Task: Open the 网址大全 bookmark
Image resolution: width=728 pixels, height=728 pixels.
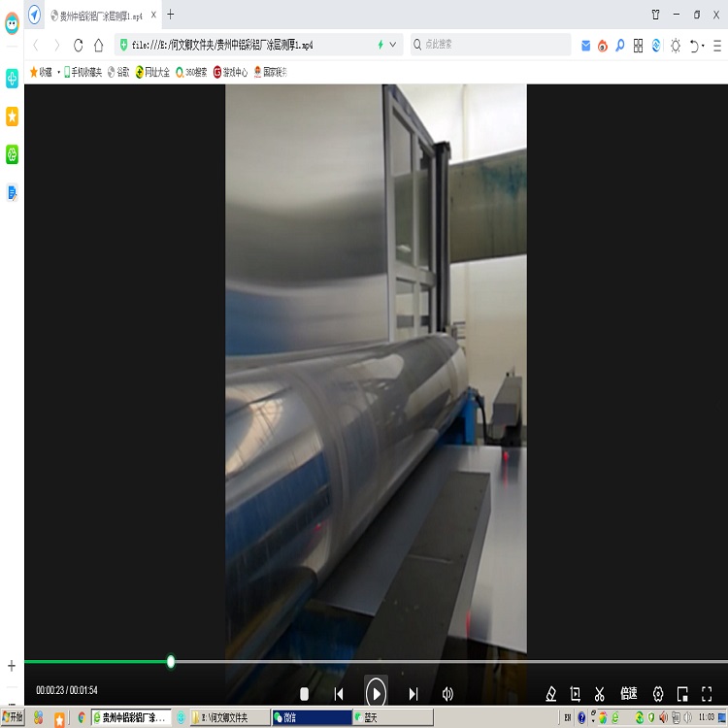Action: coord(152,72)
